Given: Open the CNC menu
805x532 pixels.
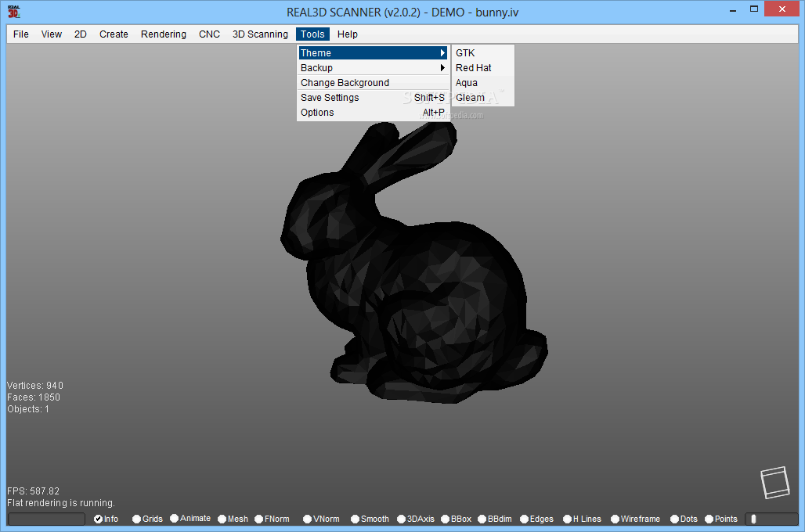Looking at the screenshot, I should coord(209,34).
